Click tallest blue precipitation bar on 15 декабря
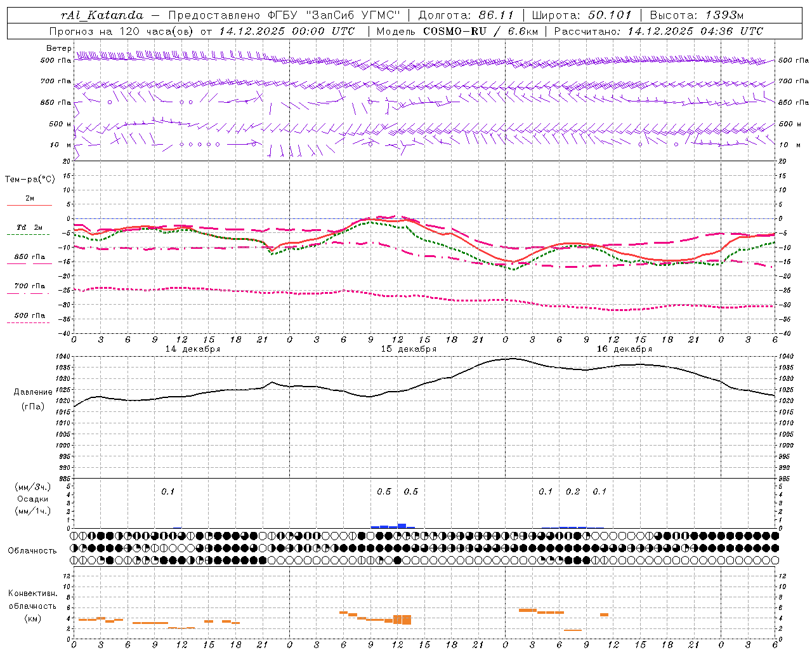Viewport: 812px width, 650px height. tap(402, 526)
